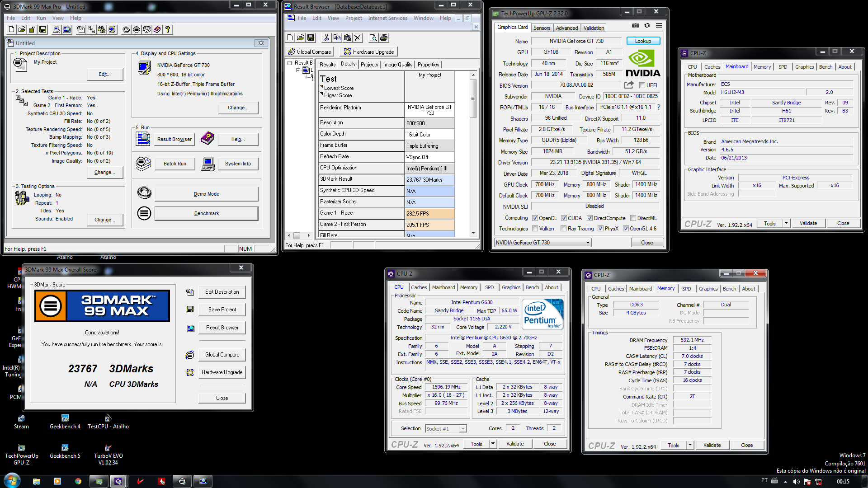Toggle Vulkan checkbox in GPU-Z

(535, 229)
